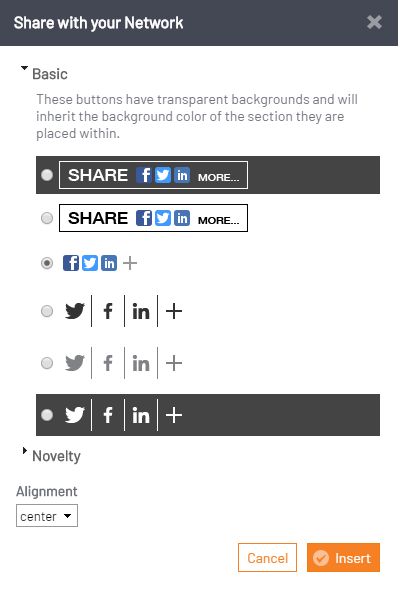Select the white SHARE button style radio

pyautogui.click(x=47, y=218)
